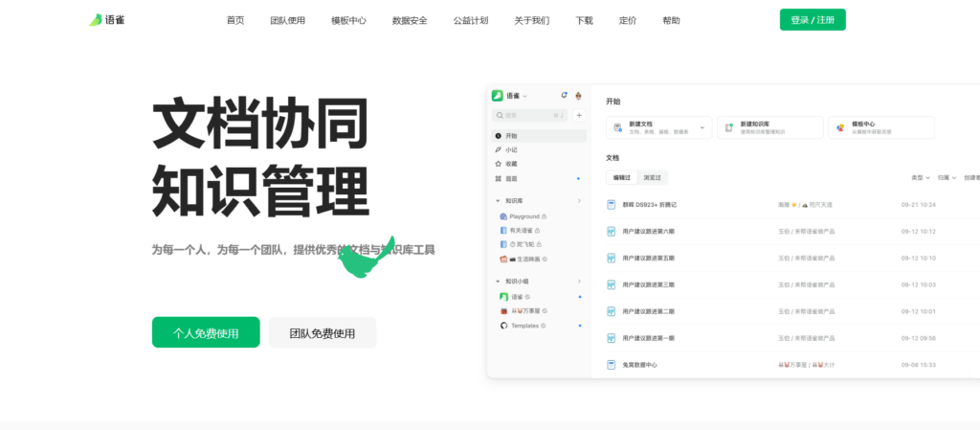Click the sidebar search field
Image resolution: width=980 pixels, height=430 pixels.
(x=530, y=116)
